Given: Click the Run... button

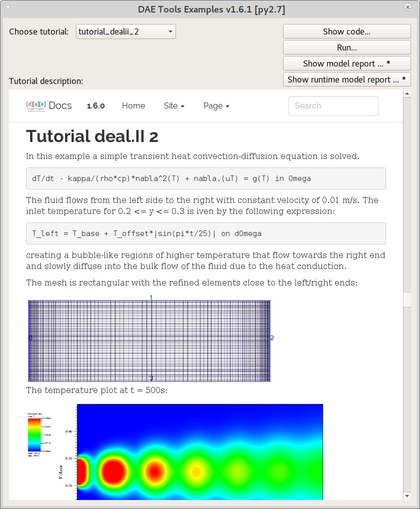Looking at the screenshot, I should tap(346, 47).
